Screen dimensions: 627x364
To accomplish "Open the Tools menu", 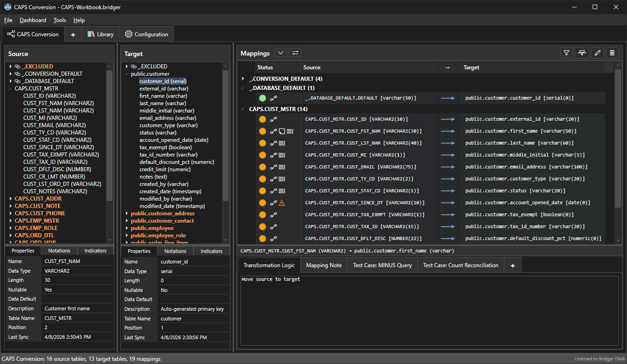I will pos(60,20).
